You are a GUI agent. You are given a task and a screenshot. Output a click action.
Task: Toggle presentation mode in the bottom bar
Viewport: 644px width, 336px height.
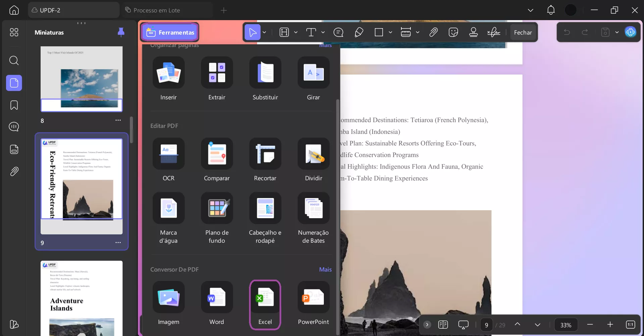pyautogui.click(x=463, y=325)
